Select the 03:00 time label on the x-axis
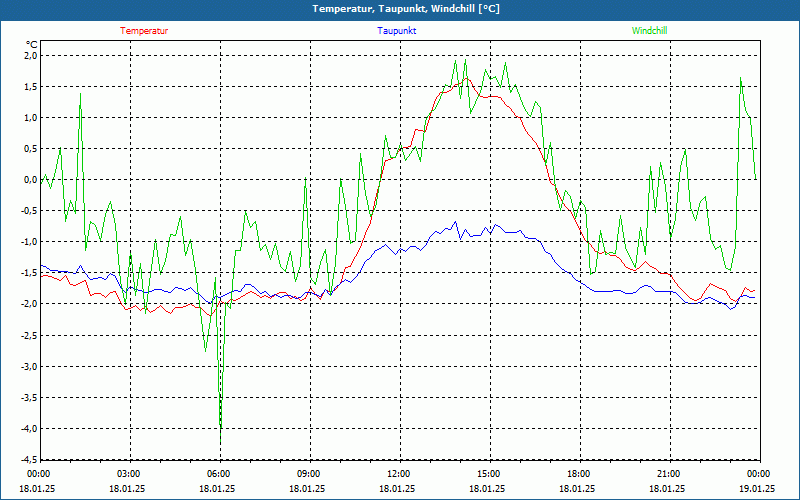This screenshot has width=800, height=500. click(x=128, y=474)
